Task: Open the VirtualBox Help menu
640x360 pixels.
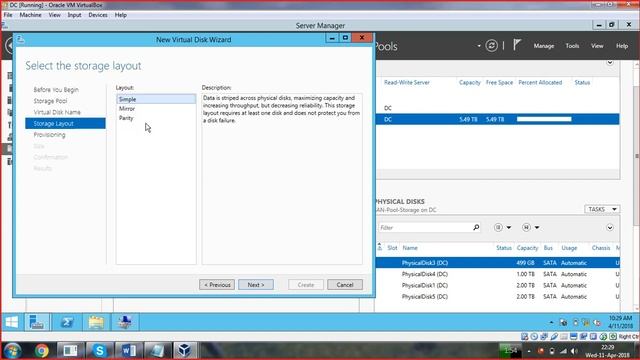Action: coord(121,15)
